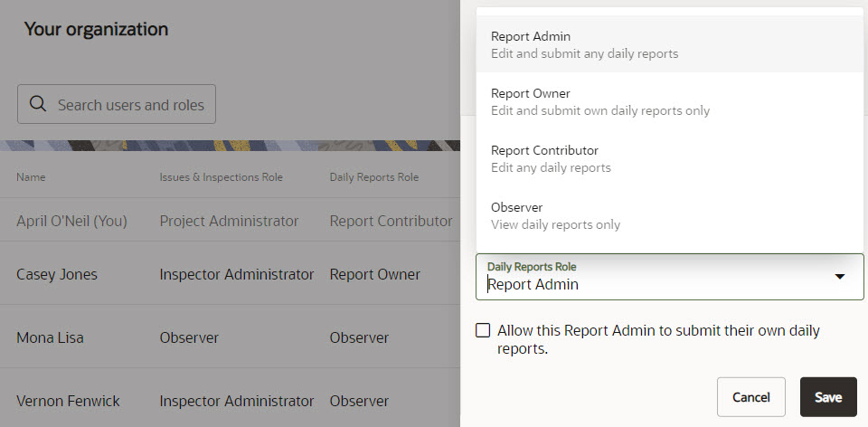Sort by Daily Reports Role column
Viewport: 868px width, 427px height.
click(x=374, y=177)
